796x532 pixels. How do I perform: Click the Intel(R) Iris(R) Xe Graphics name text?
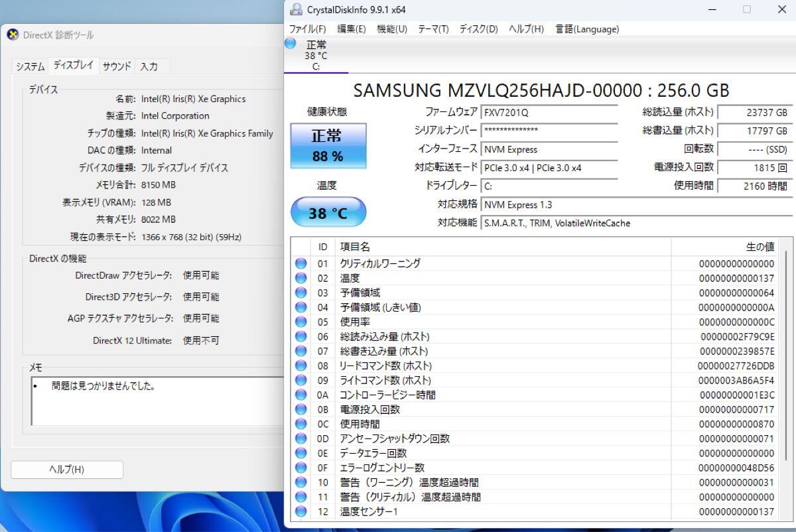click(193, 99)
